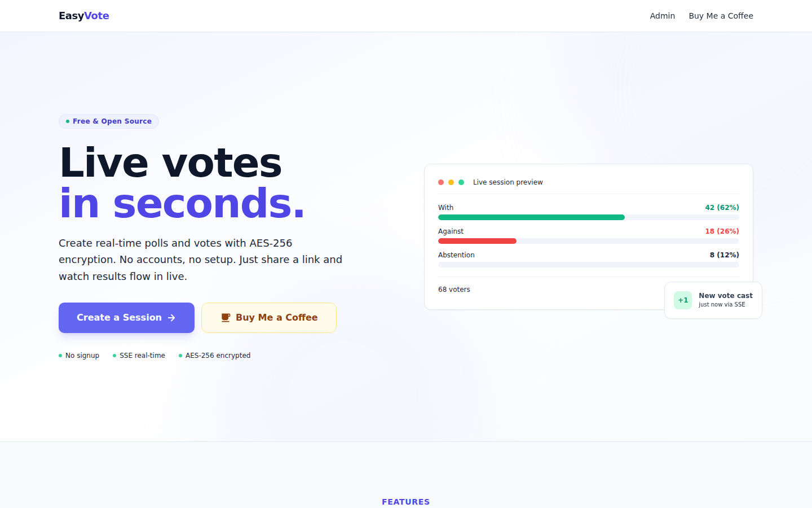Click the green window dot in preview

(461, 182)
